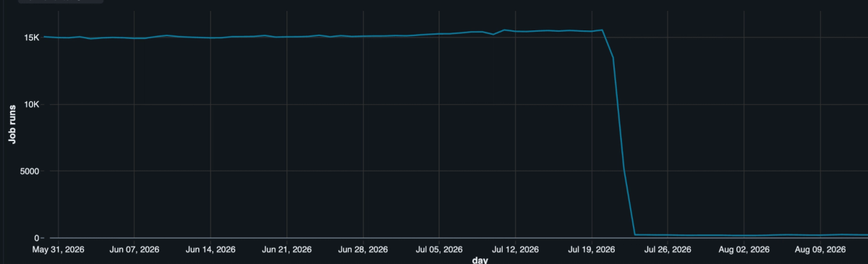Viewport: 868px width, 264px height.
Task: Click the "15K" y-axis tick label
Action: coord(31,37)
